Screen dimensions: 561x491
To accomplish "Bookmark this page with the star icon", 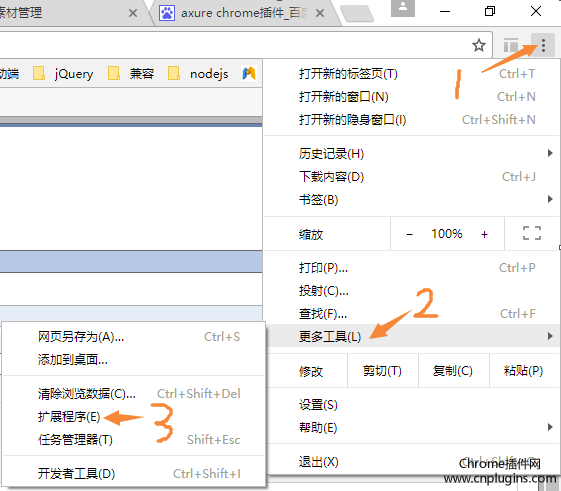I will 479,45.
